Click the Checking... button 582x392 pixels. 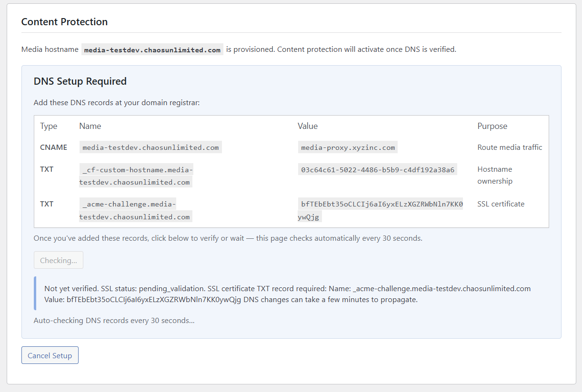coord(58,260)
